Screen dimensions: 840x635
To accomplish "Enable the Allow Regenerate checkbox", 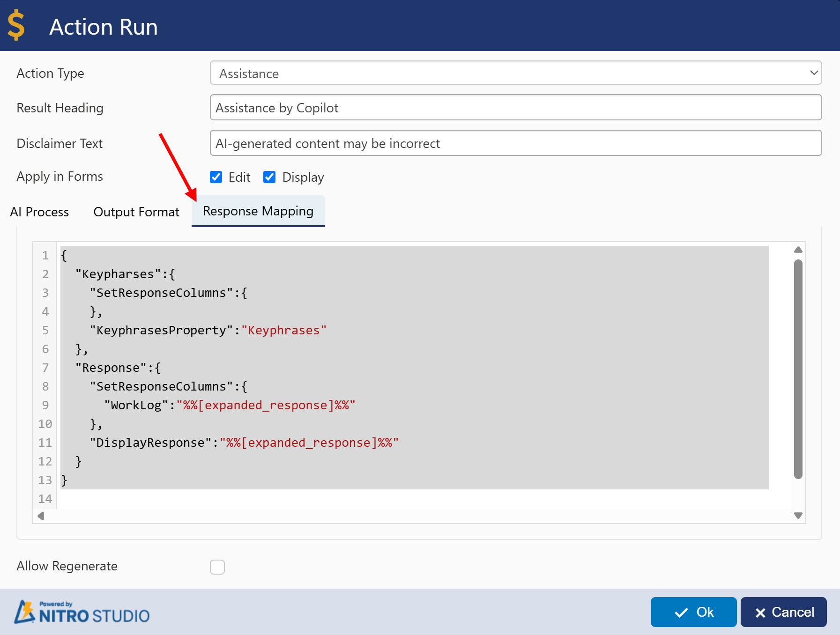I will (217, 567).
